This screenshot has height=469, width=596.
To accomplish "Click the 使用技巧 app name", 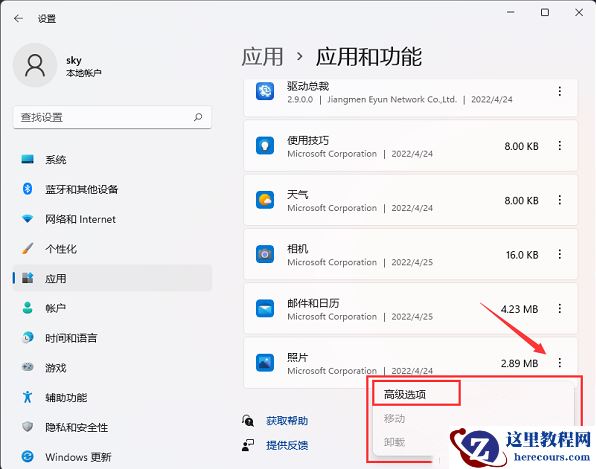I will click(x=308, y=140).
